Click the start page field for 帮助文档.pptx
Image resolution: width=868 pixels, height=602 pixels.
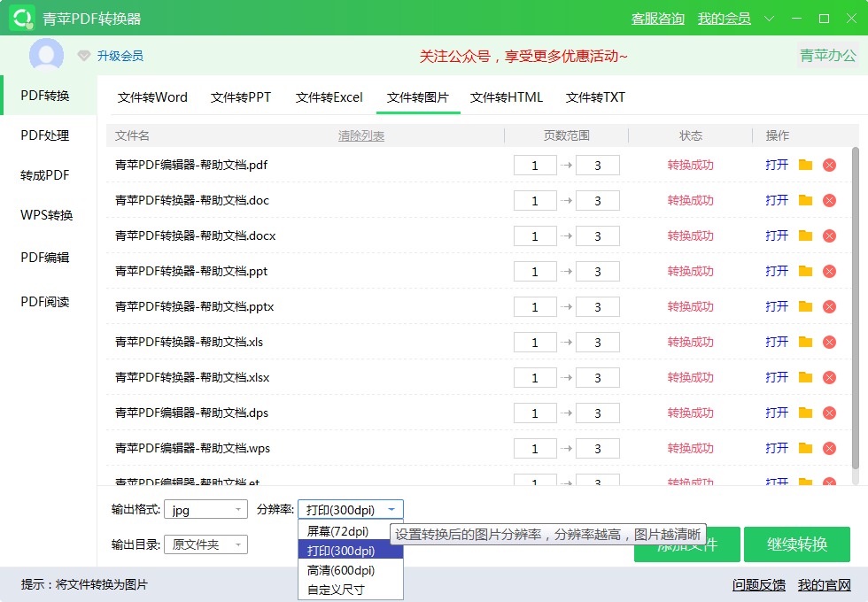point(535,306)
